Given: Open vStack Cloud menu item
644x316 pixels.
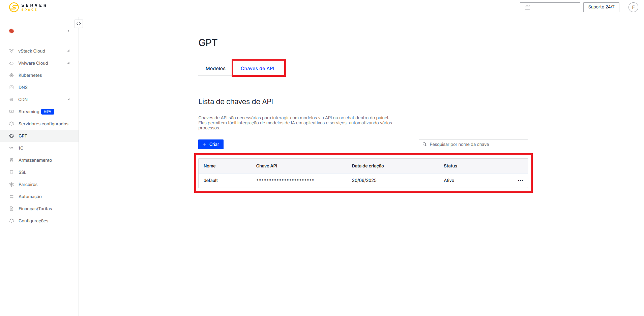Looking at the screenshot, I should [32, 51].
